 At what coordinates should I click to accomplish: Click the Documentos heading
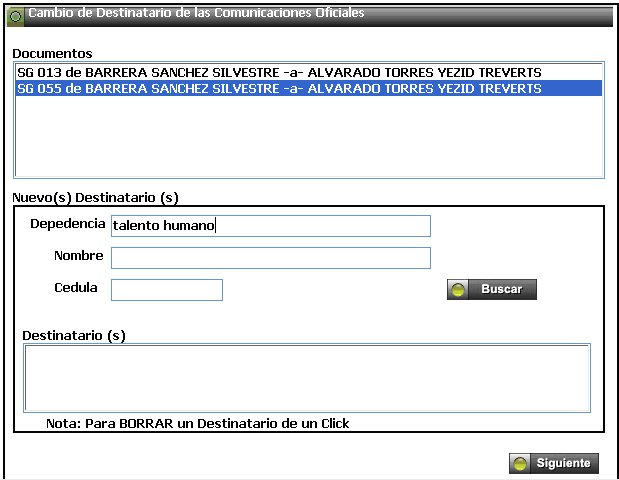click(x=52, y=54)
